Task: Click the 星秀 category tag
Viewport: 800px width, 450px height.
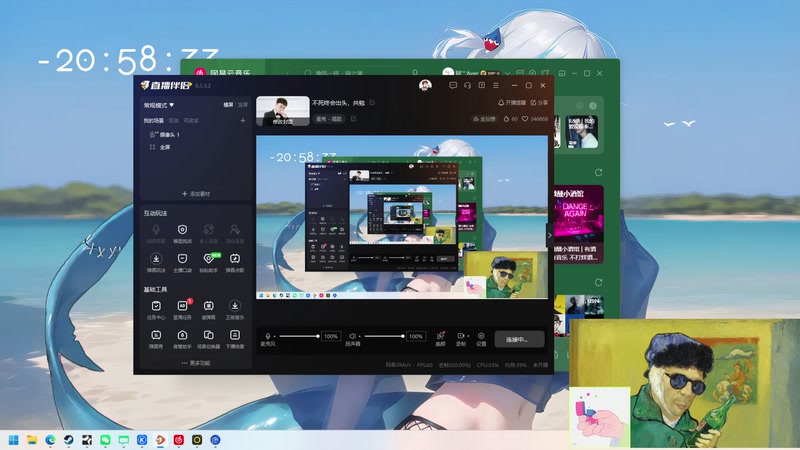Action: tap(329, 119)
